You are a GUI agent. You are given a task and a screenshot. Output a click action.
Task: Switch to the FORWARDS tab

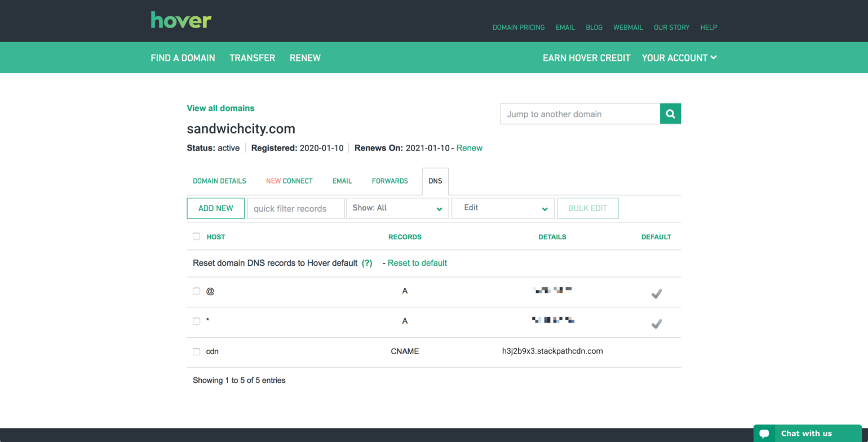tap(390, 181)
